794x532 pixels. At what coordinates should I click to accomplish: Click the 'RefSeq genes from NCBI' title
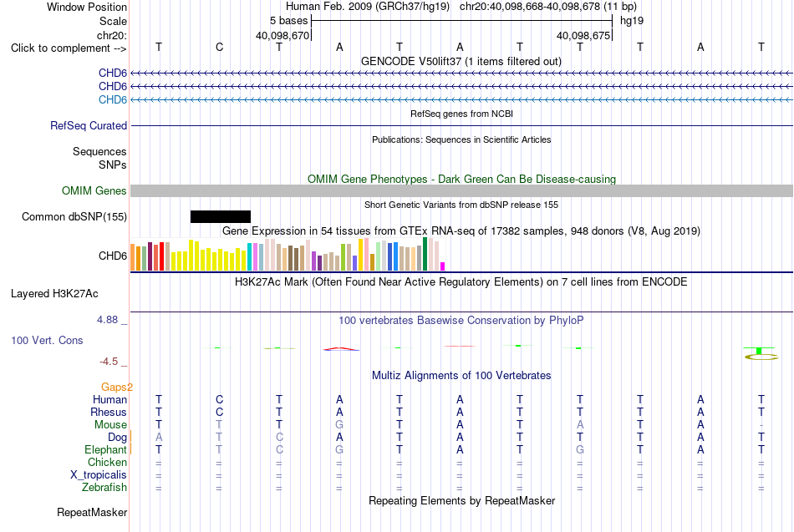click(x=461, y=114)
